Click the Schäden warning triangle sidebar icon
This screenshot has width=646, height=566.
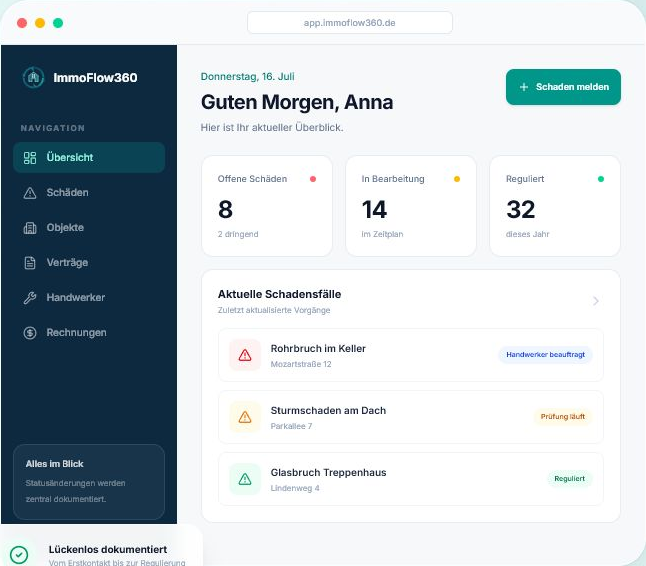[30, 193]
